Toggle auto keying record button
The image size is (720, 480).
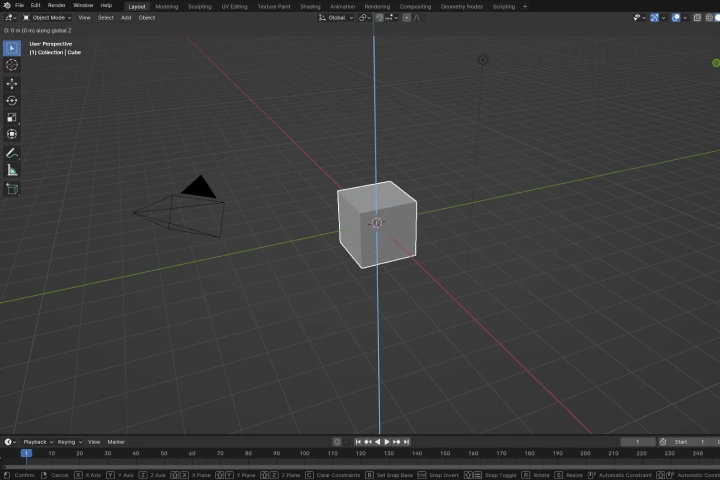[337, 442]
